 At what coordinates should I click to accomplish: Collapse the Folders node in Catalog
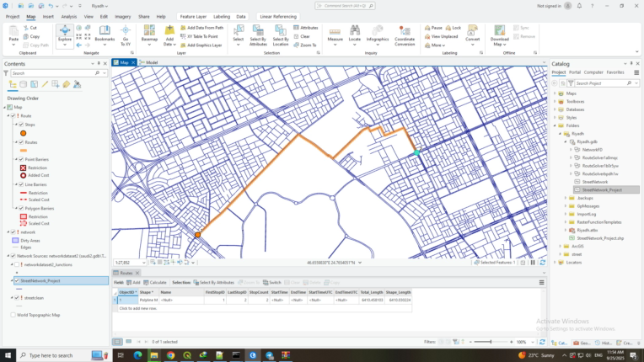(555, 126)
